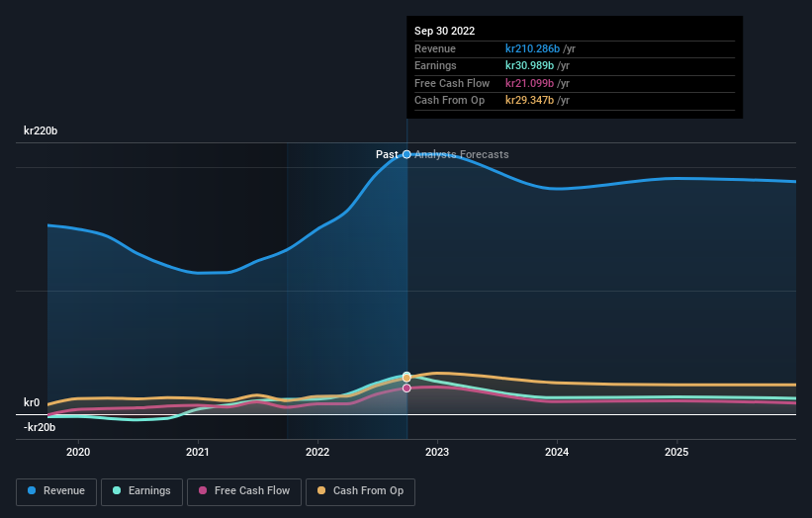Click the kr29.347b cash from op value
This screenshot has width=812, height=518.
[530, 101]
